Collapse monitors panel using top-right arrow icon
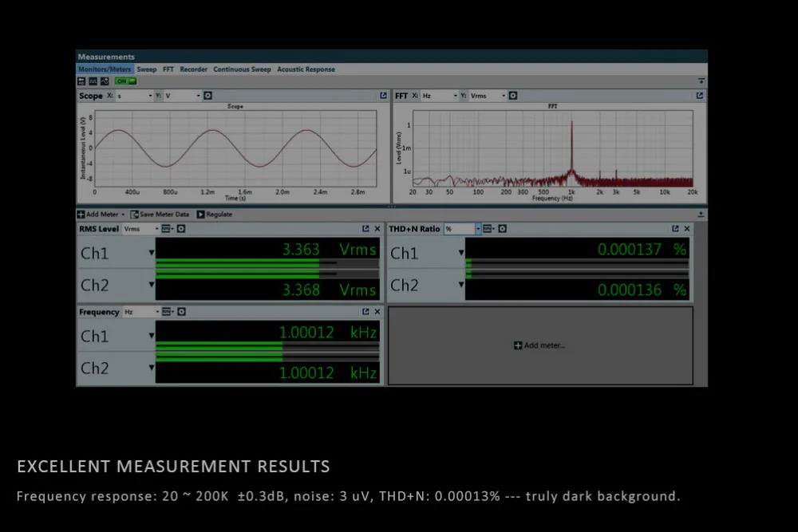This screenshot has width=798, height=532. (x=701, y=81)
